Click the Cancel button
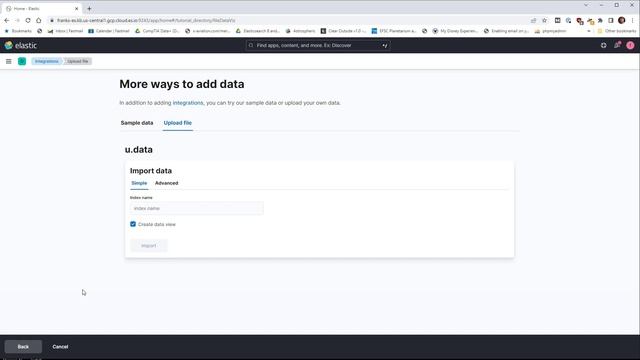 [60, 347]
